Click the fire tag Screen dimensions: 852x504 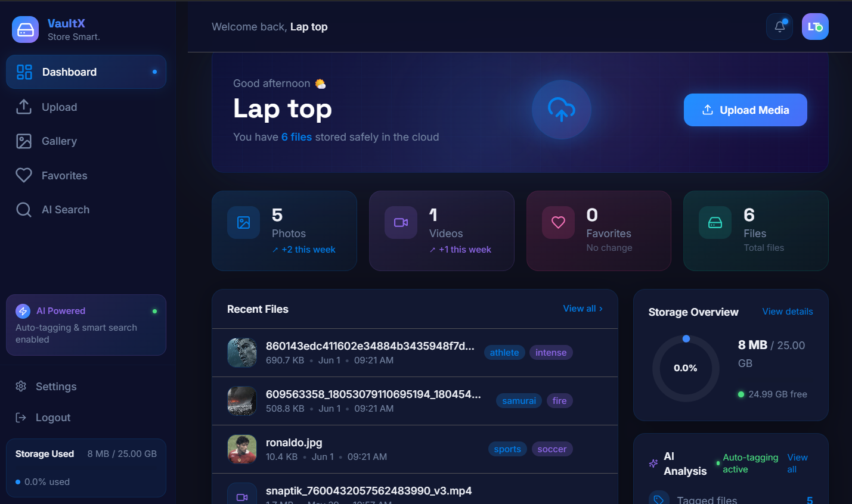[x=560, y=401]
